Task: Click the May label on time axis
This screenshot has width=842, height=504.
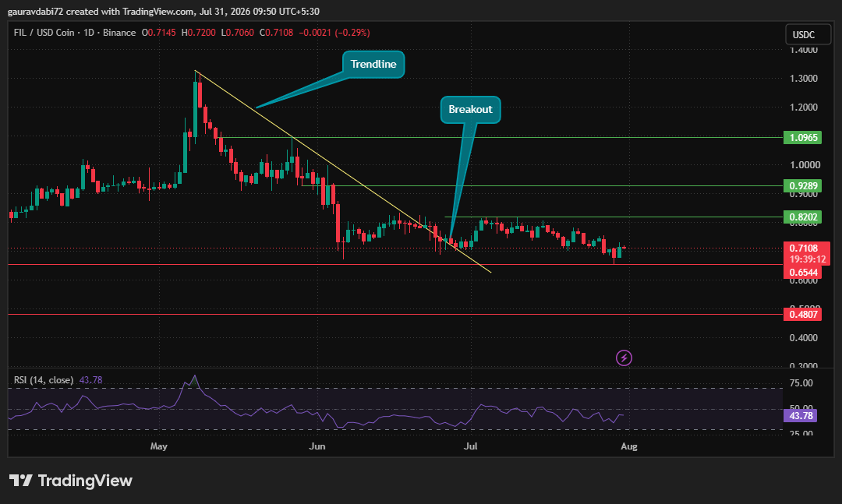Action: click(x=159, y=446)
